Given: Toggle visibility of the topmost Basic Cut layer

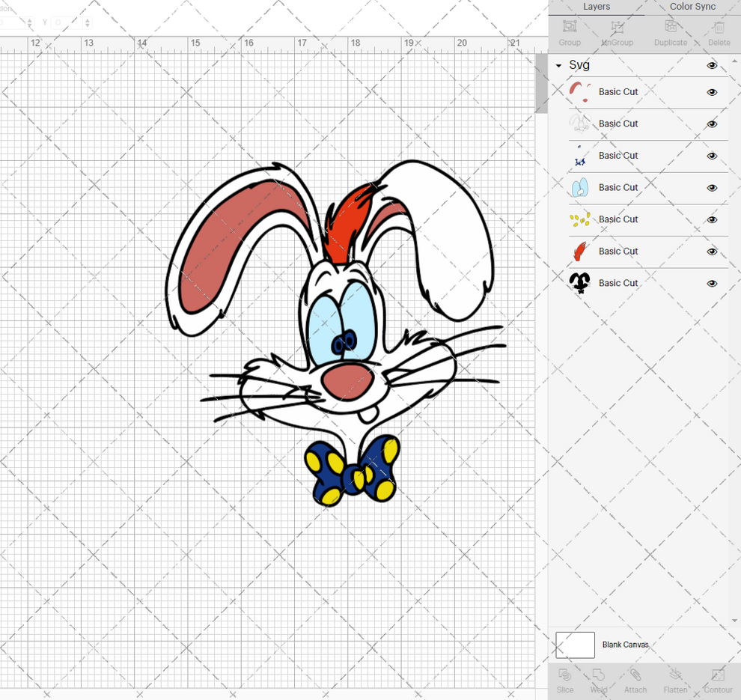Looking at the screenshot, I should (x=712, y=91).
